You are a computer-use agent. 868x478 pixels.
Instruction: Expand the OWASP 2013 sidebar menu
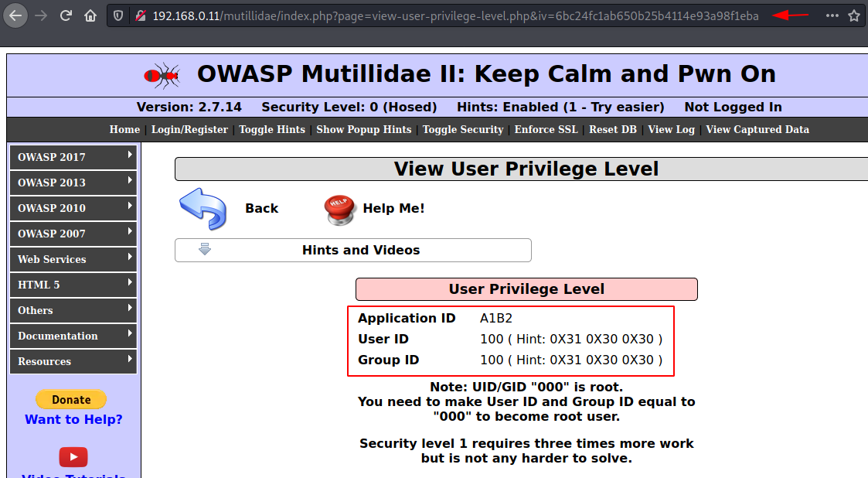click(x=73, y=183)
